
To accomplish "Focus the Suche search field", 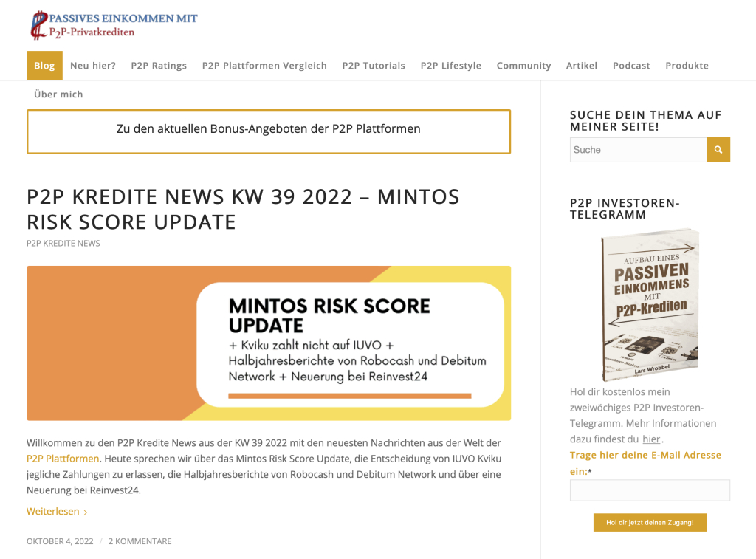I will (x=638, y=150).
